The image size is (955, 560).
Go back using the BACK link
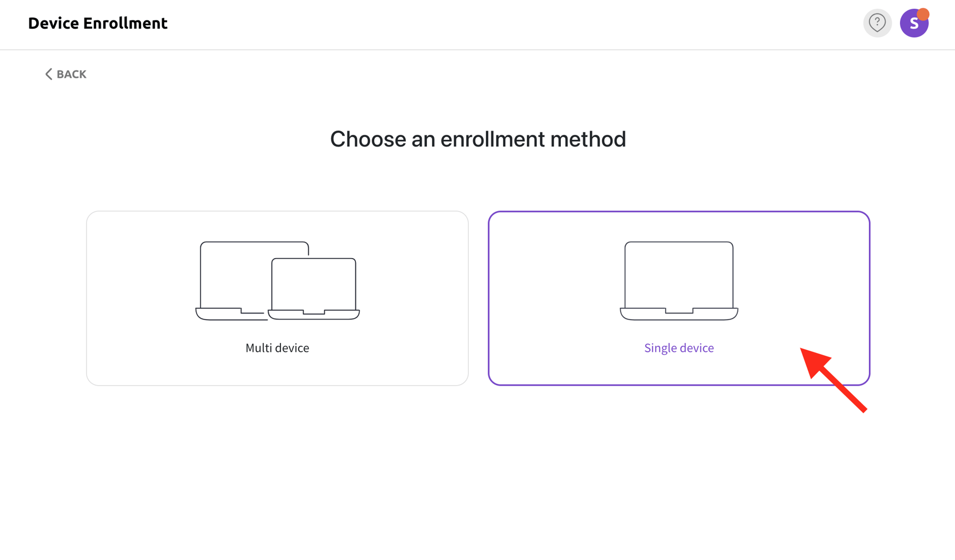coord(71,74)
